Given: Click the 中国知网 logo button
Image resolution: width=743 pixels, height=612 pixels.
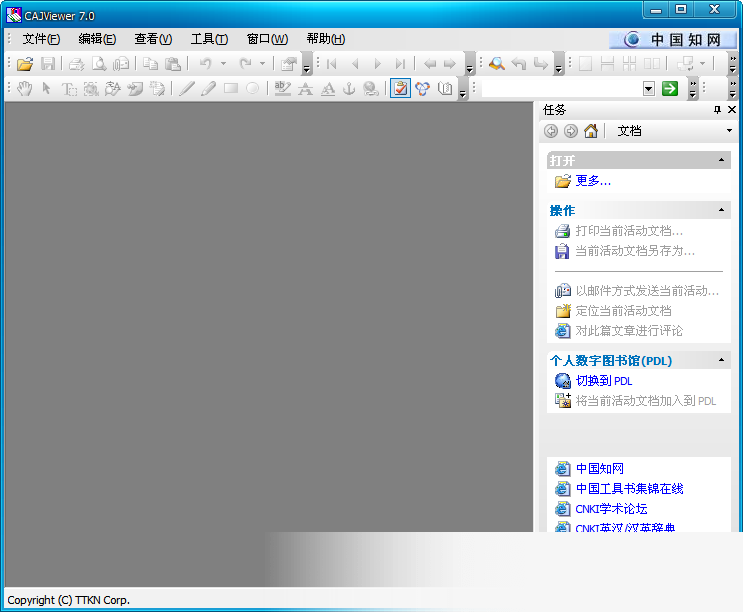Looking at the screenshot, I should tap(673, 40).
